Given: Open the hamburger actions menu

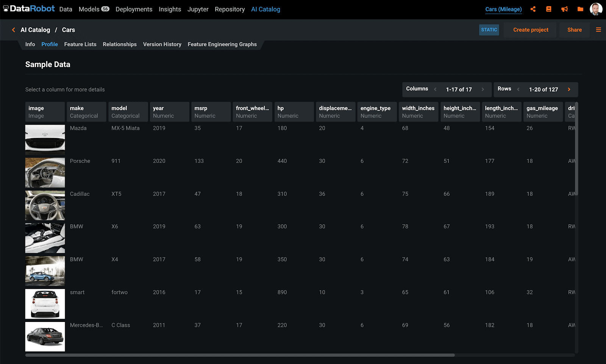Looking at the screenshot, I should point(598,30).
